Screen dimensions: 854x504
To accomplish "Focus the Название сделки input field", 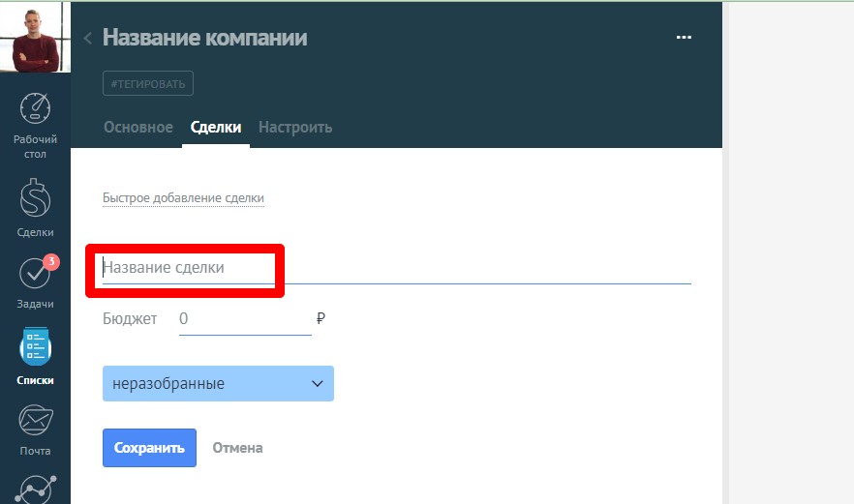I will click(397, 268).
